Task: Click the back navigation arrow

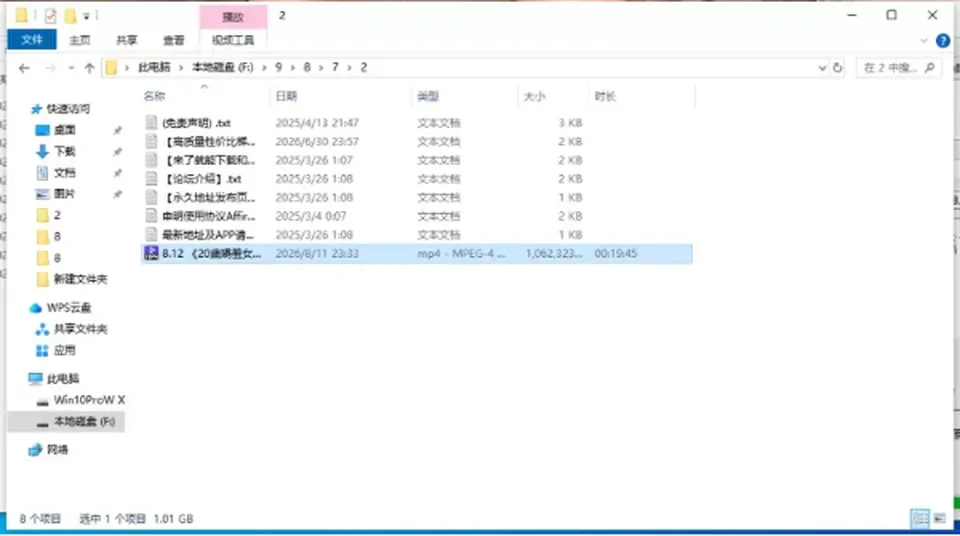Action: coord(24,68)
